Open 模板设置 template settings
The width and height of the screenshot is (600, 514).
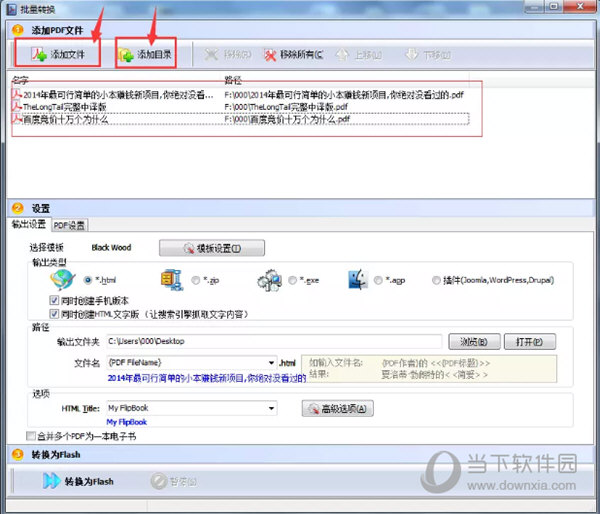pos(212,248)
